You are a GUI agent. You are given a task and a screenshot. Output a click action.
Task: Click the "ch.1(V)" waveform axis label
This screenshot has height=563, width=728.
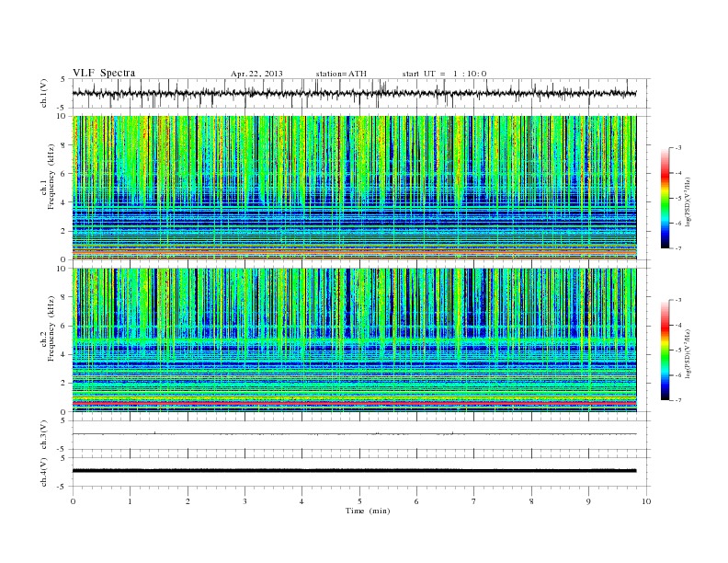click(44, 93)
